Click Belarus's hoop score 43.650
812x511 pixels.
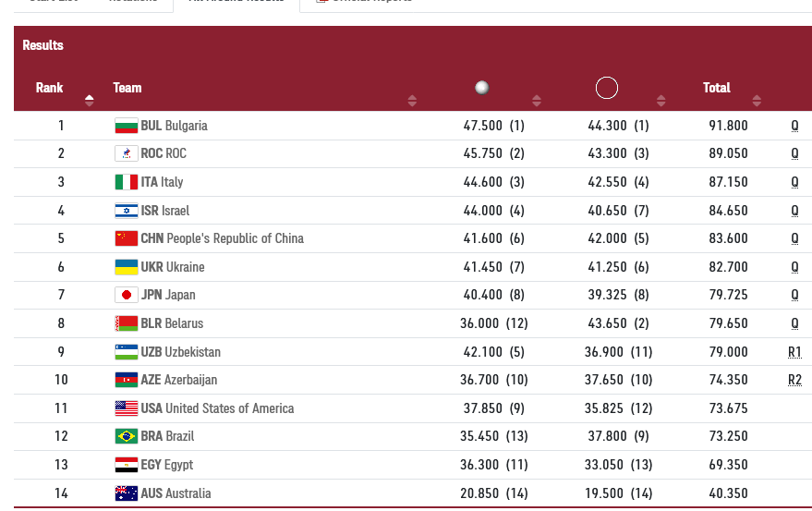point(608,323)
